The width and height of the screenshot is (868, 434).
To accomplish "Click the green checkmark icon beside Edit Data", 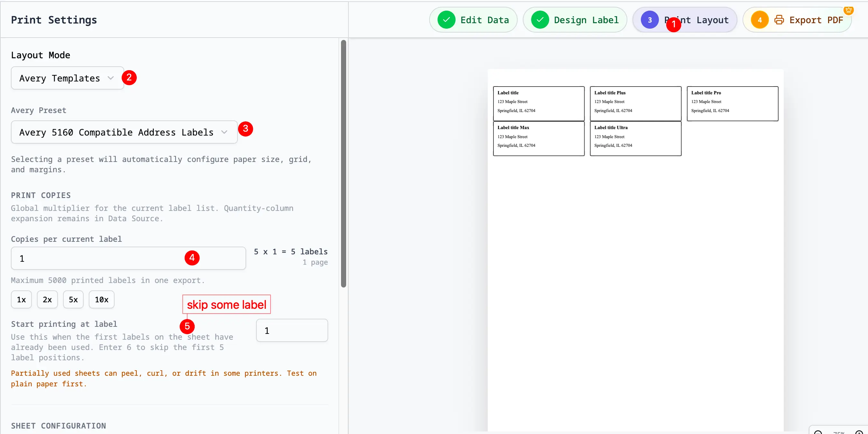I will tap(446, 20).
